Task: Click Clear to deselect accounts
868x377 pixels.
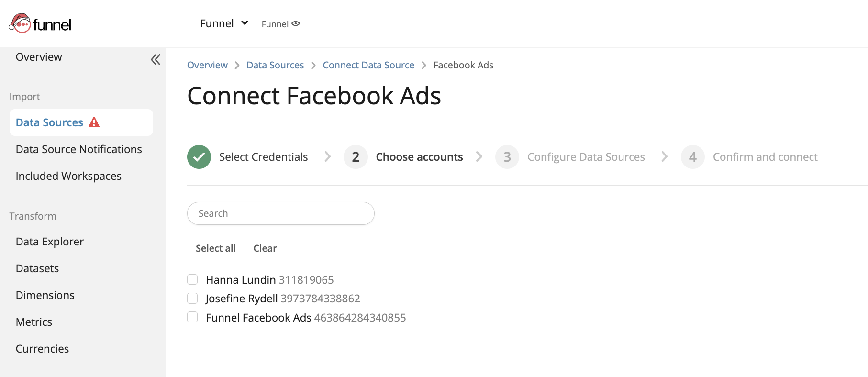Action: [265, 248]
